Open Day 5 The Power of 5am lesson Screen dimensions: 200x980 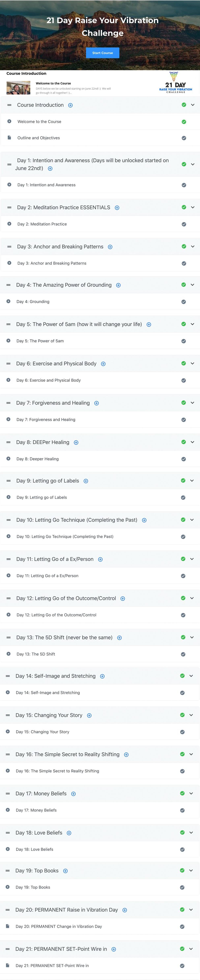click(40, 341)
